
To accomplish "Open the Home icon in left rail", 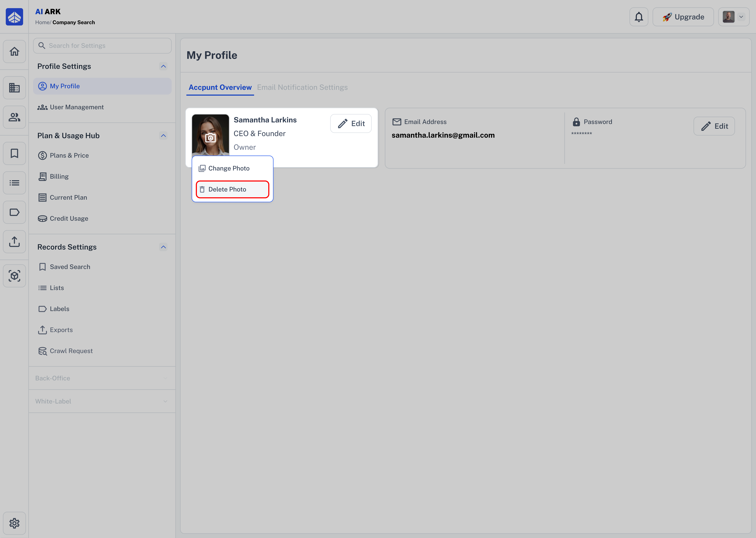I will 14,51.
